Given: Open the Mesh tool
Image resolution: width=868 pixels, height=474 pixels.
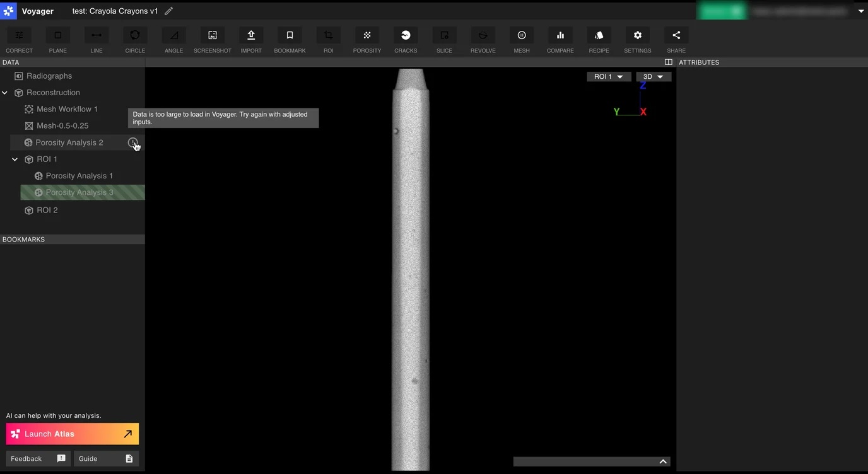Looking at the screenshot, I should [522, 35].
